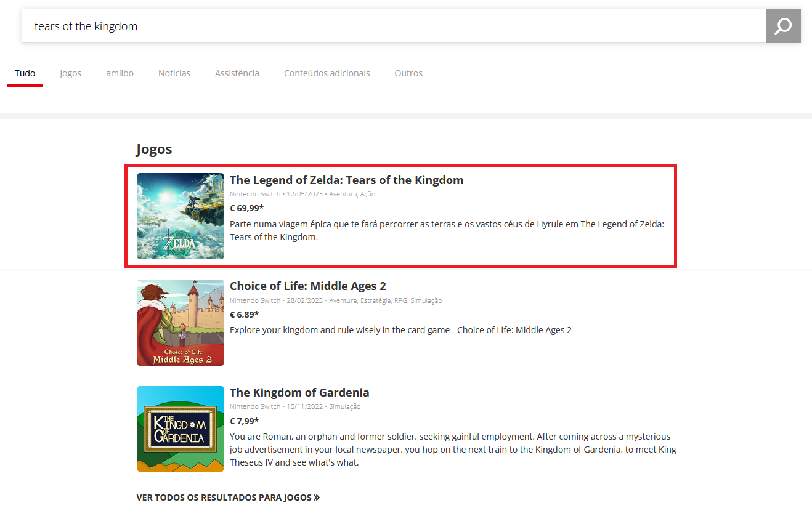Open the Outros tab

point(408,73)
